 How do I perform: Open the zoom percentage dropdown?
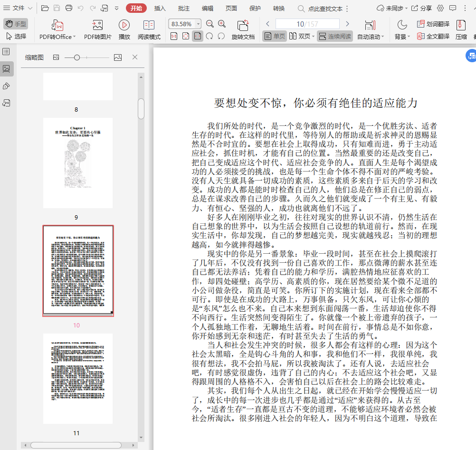(x=198, y=24)
